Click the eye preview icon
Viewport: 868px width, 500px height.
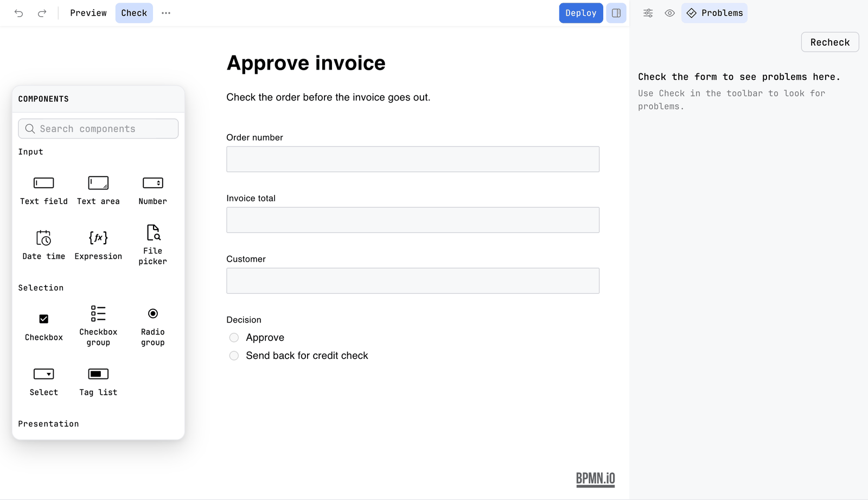[670, 13]
